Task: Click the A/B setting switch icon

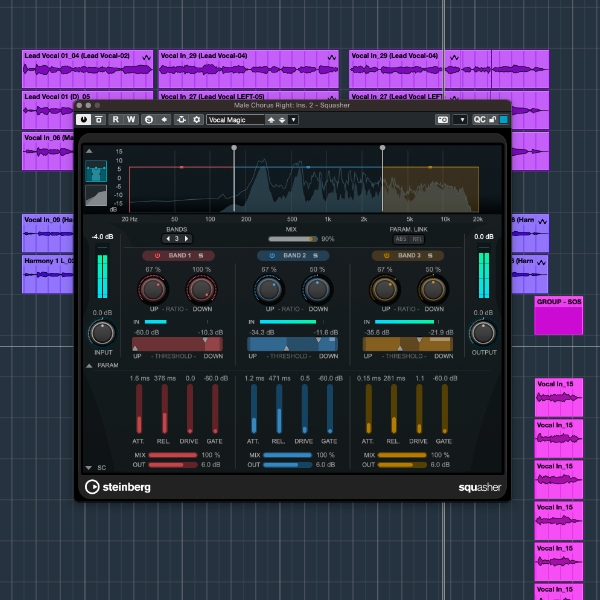Action: pyautogui.click(x=149, y=120)
